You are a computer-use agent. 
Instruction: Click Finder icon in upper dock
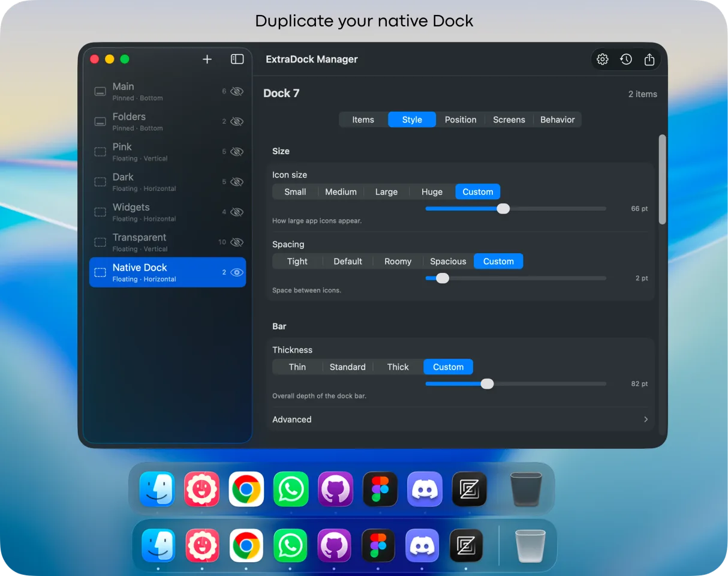pyautogui.click(x=157, y=489)
